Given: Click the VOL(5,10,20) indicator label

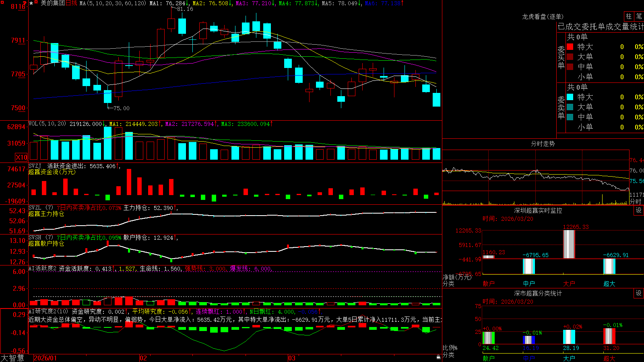Looking at the screenshot, I should [47, 123].
